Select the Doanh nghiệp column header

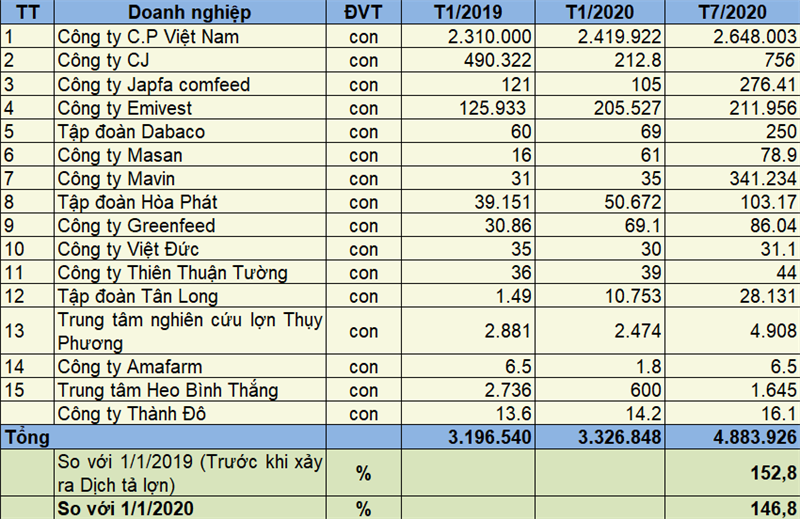pos(190,12)
